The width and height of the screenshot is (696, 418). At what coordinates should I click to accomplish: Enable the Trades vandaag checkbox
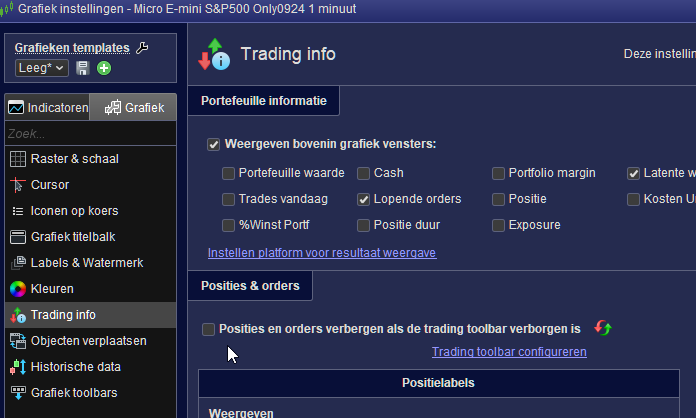click(x=228, y=199)
